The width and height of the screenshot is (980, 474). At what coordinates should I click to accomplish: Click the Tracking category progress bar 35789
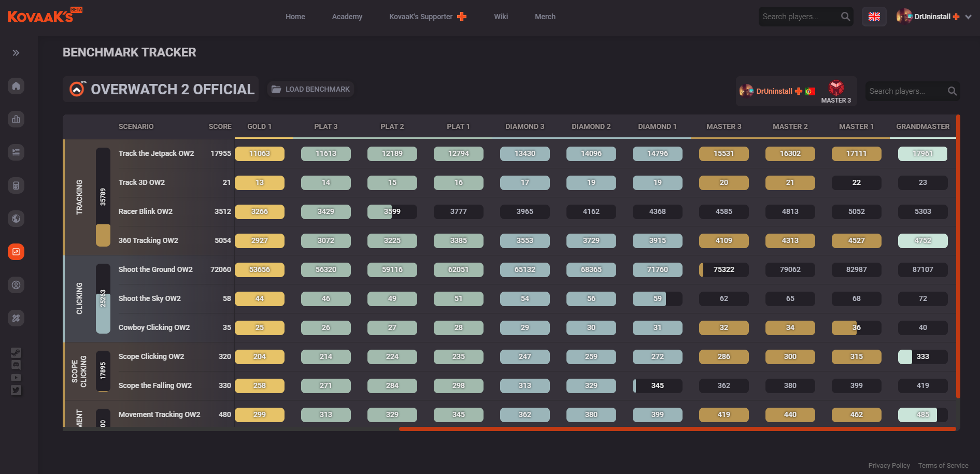tap(103, 197)
